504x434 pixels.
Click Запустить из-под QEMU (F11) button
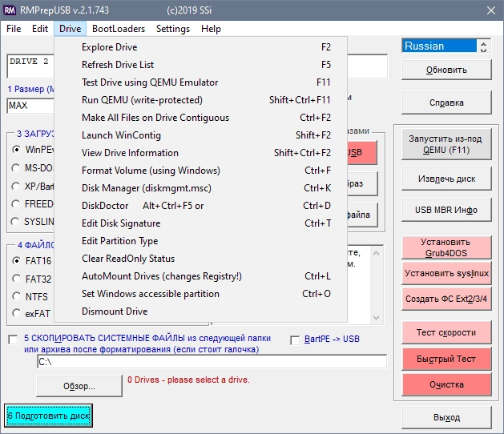coord(446,144)
